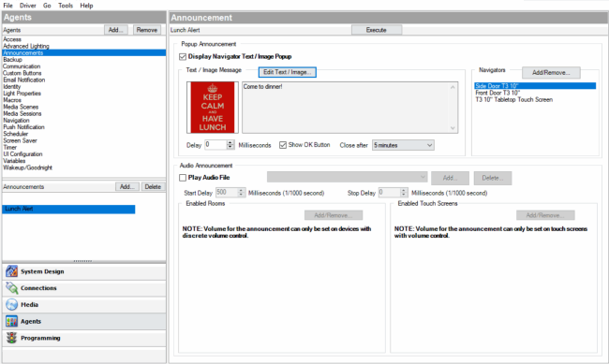Open the Driver menu
The image size is (609, 364).
27,6
